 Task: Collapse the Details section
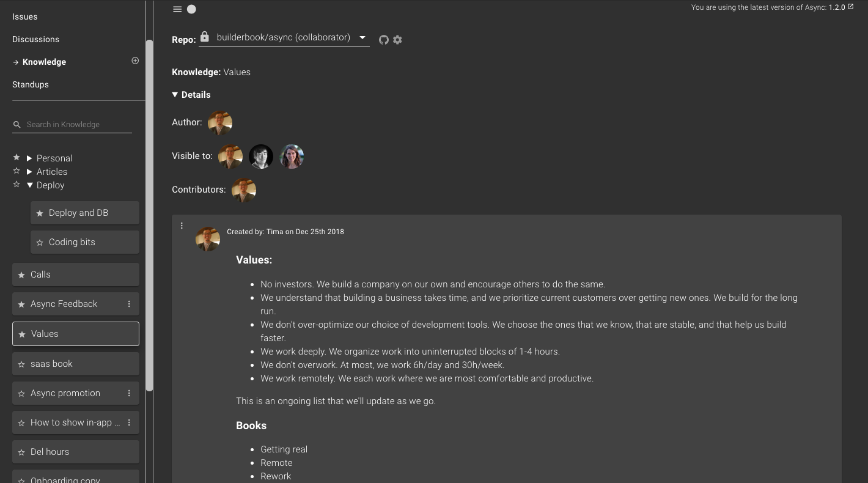pyautogui.click(x=175, y=94)
